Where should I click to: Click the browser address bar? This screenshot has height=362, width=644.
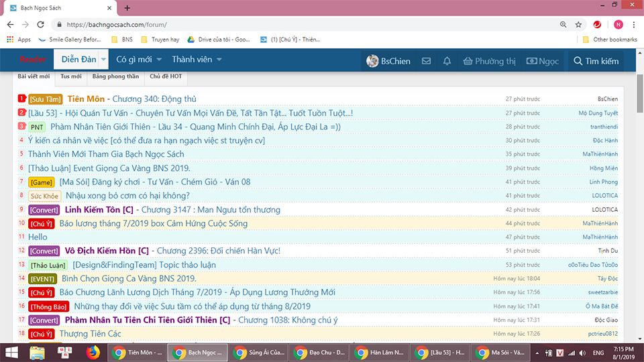click(302, 25)
